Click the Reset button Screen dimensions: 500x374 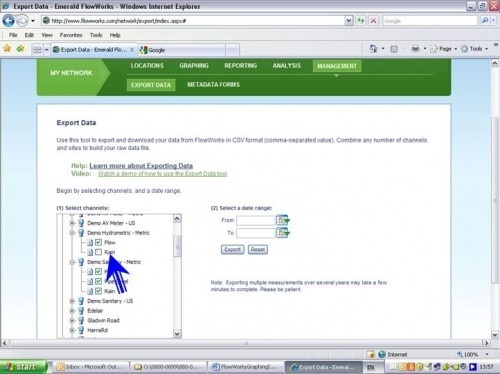(258, 250)
